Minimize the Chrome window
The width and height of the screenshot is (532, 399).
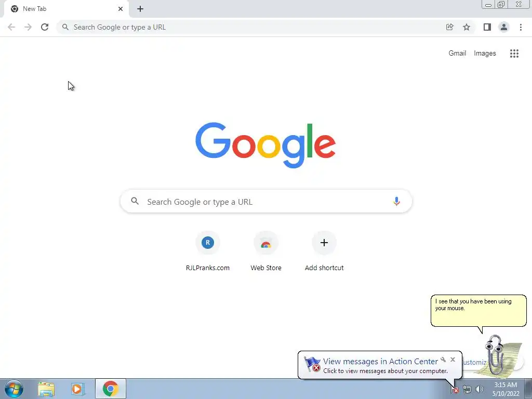point(488,5)
